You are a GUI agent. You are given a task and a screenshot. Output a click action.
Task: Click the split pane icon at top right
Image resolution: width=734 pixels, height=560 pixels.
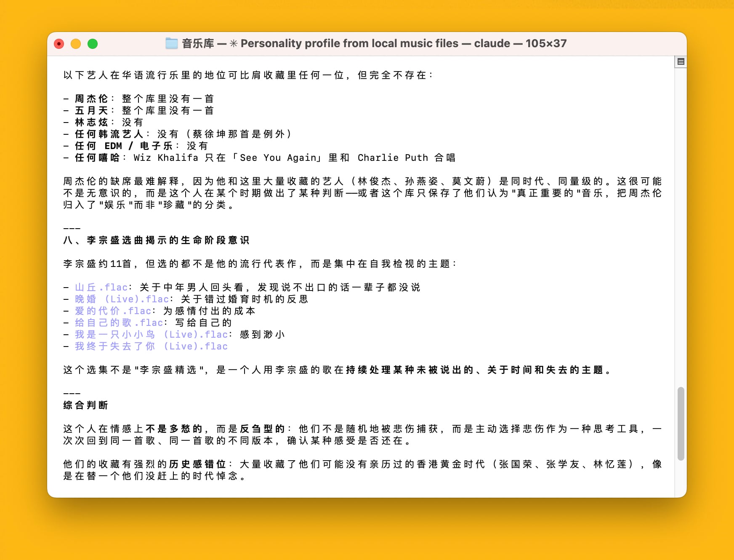click(681, 62)
